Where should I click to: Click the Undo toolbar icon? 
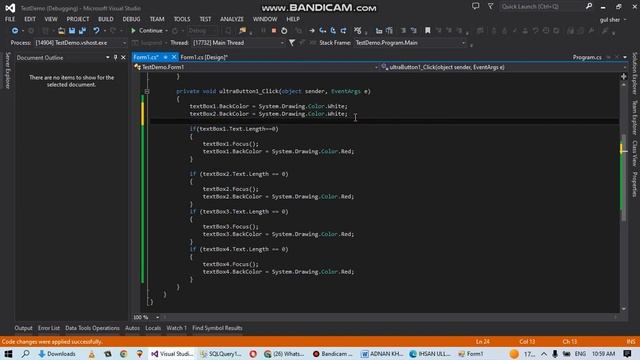96,31
